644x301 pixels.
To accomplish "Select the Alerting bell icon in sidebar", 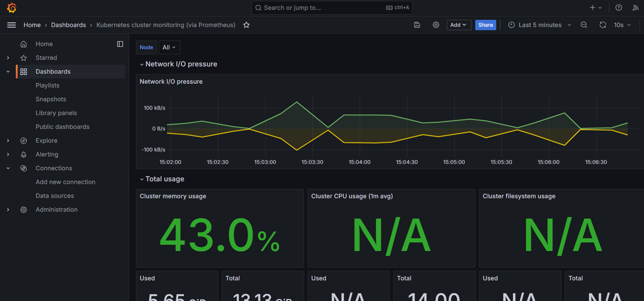I will [24, 154].
